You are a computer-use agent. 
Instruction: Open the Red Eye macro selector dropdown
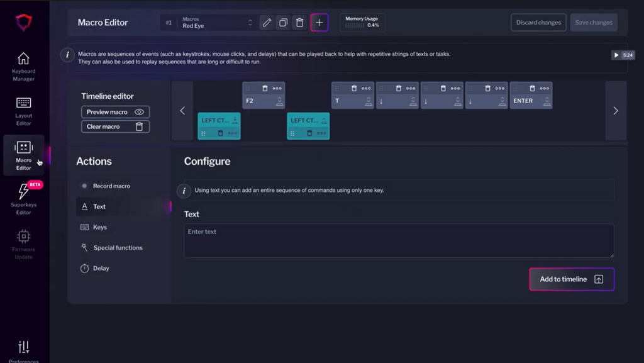tap(216, 23)
